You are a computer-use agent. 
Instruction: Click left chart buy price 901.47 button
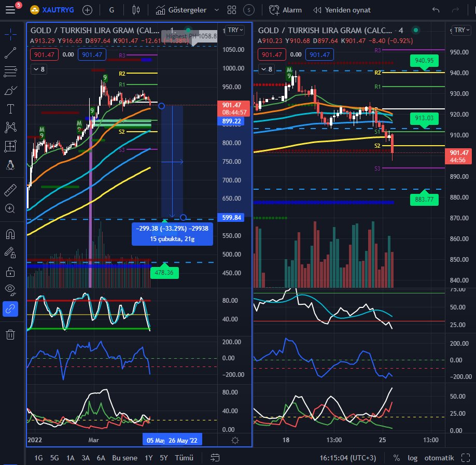pyautogui.click(x=92, y=54)
